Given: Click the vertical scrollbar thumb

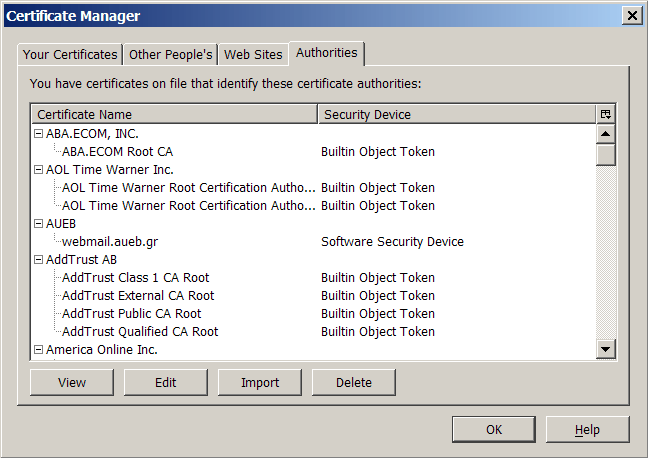Looking at the screenshot, I should pyautogui.click(x=605, y=155).
